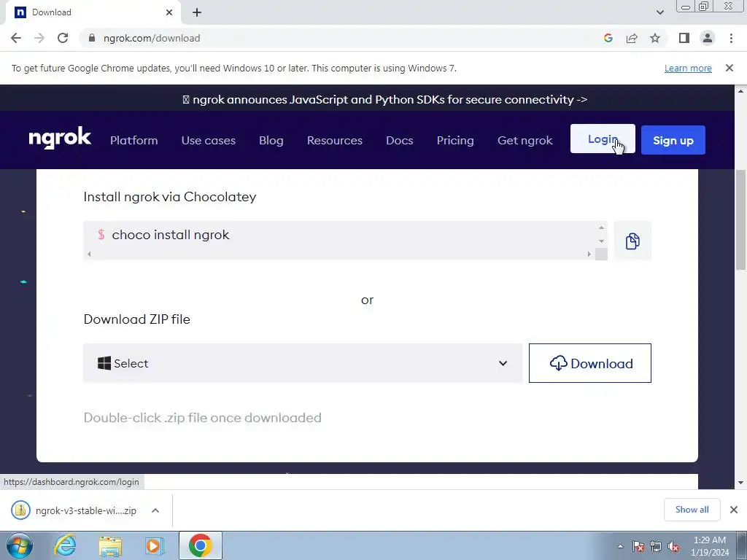The width and height of the screenshot is (747, 560).
Task: Open the downloaded ngrok-v3-stable zip file
Action: point(74,510)
